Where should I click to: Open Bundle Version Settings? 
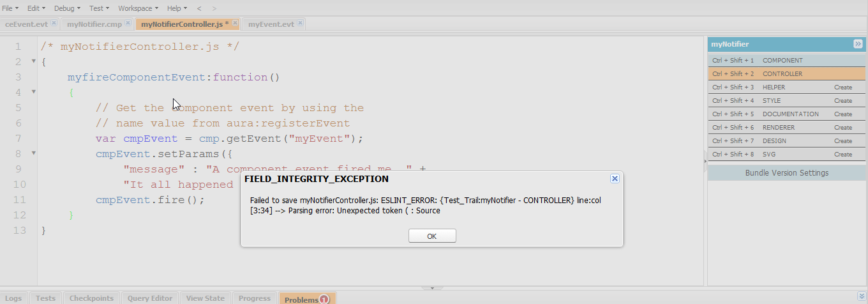786,173
